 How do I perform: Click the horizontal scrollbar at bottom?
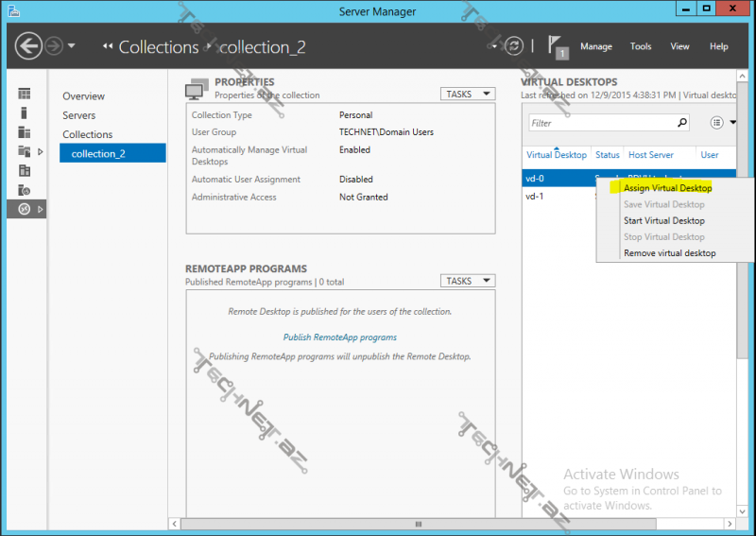(418, 524)
